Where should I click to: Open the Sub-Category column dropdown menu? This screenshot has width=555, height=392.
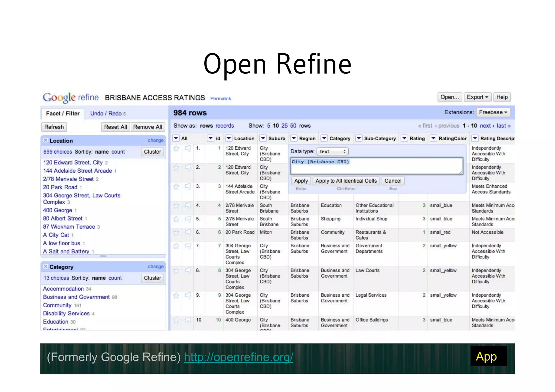coord(359,138)
